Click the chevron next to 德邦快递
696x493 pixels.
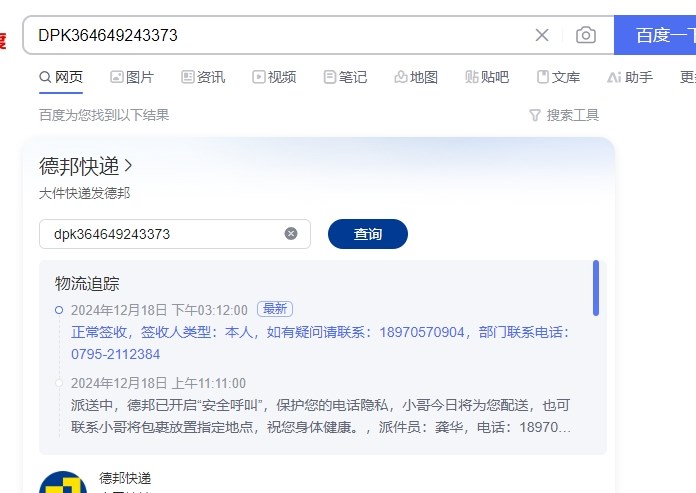128,166
